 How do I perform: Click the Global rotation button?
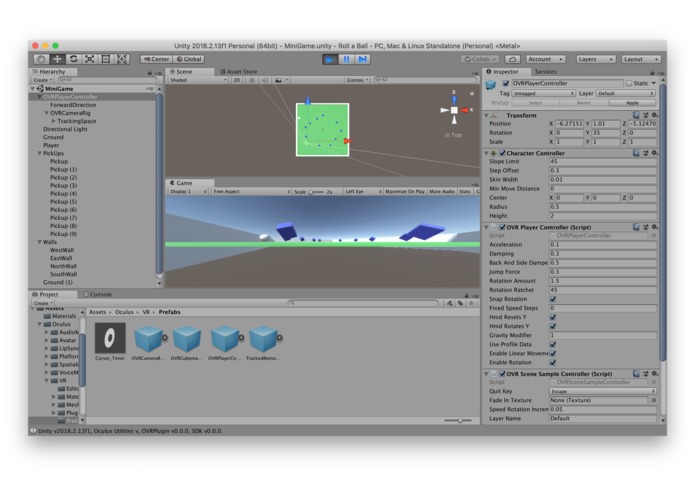pyautogui.click(x=189, y=59)
